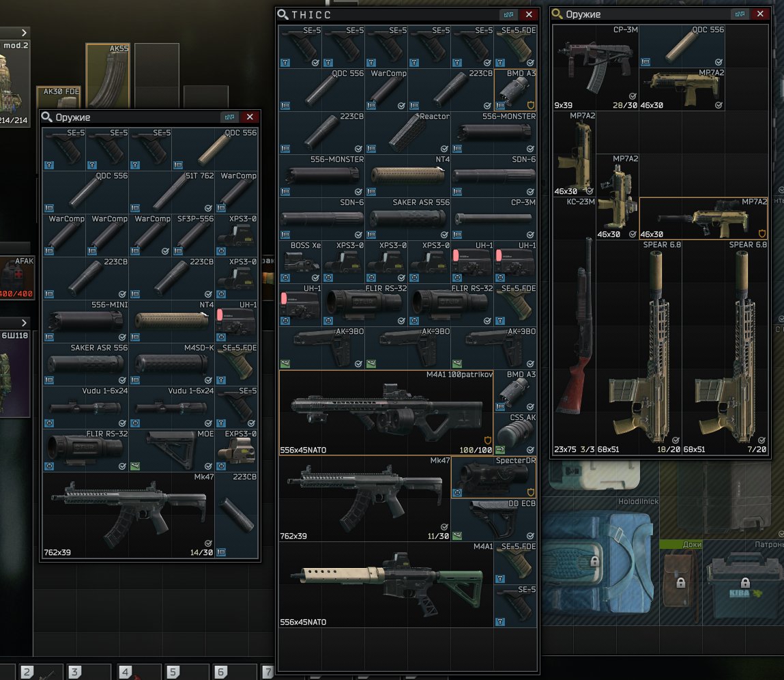Open the KIBA ammo case

pos(744,582)
